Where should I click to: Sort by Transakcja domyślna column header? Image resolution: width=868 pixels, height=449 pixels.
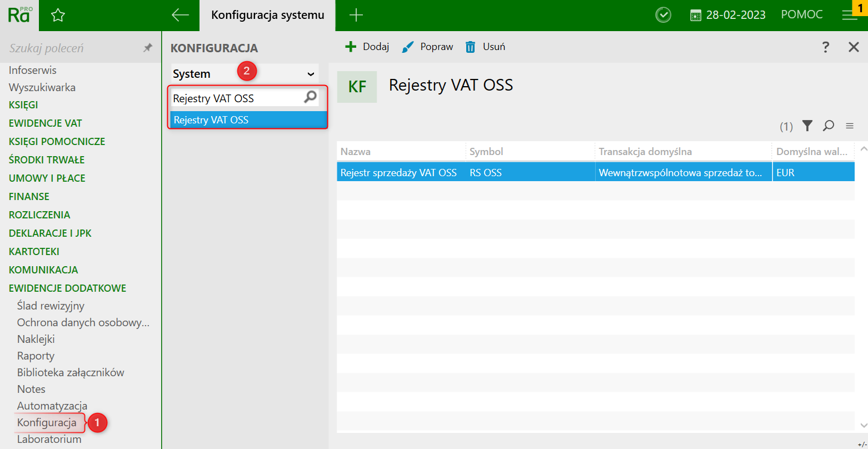684,152
